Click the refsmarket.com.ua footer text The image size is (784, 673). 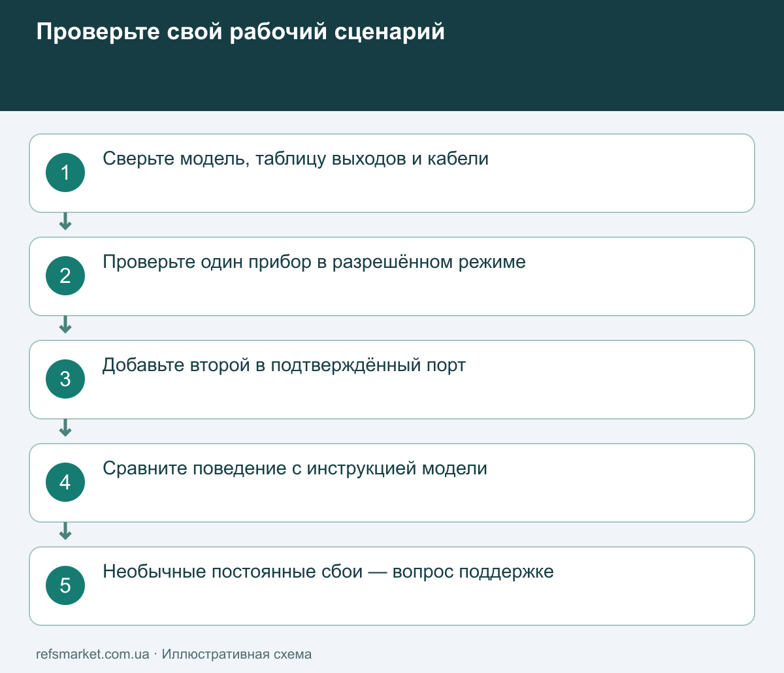(x=93, y=654)
